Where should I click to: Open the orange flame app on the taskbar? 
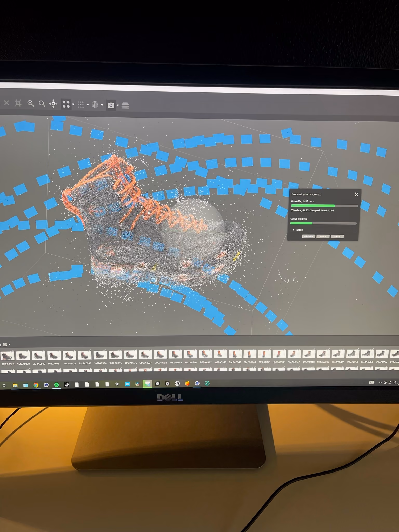(187, 383)
